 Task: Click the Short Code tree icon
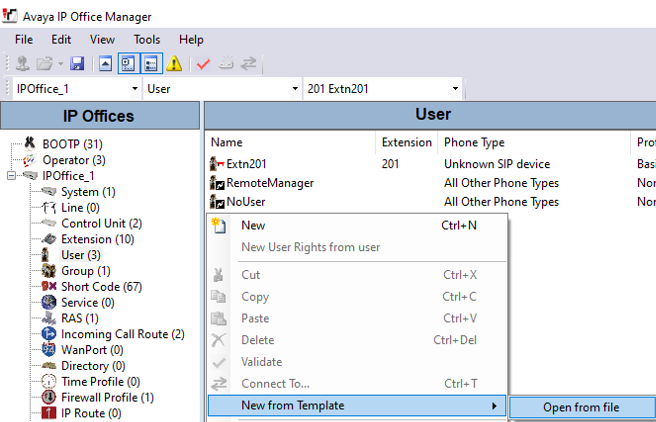pyautogui.click(x=49, y=286)
